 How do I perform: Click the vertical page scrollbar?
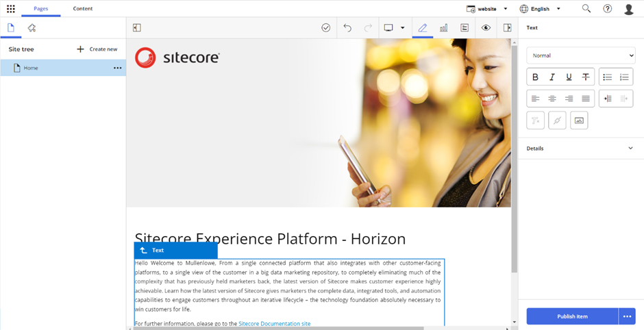pos(515,160)
